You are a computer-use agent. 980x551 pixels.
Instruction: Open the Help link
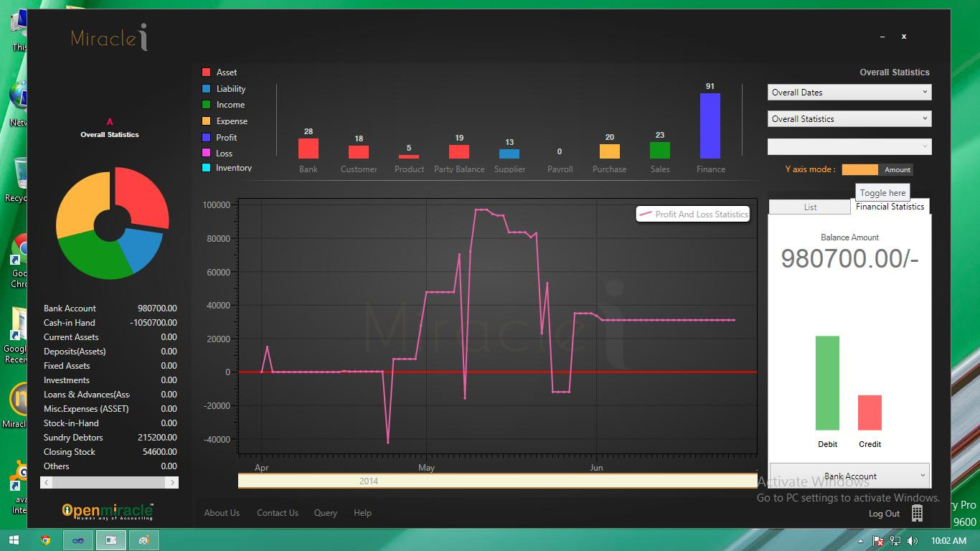[x=362, y=513]
